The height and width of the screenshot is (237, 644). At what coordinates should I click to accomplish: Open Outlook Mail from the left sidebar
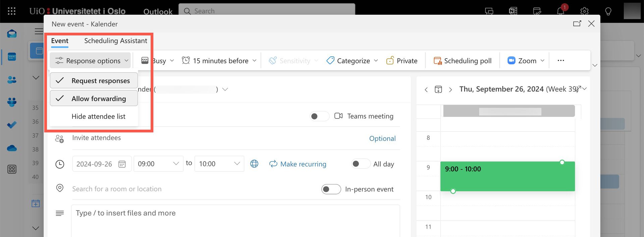12,33
